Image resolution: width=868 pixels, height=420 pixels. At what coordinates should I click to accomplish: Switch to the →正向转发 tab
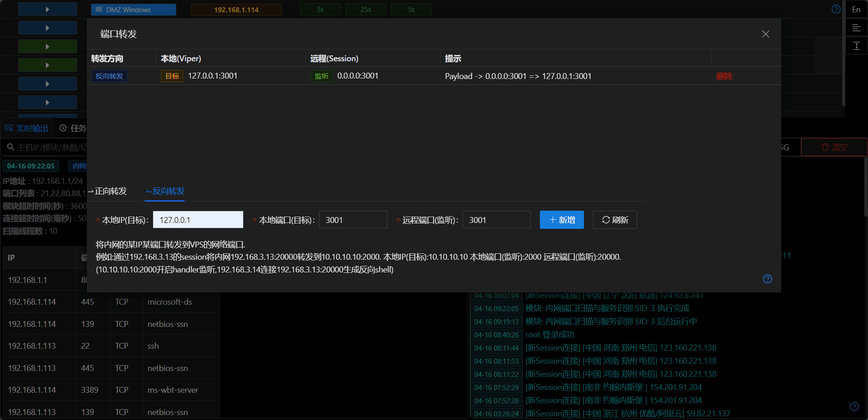pyautogui.click(x=107, y=191)
